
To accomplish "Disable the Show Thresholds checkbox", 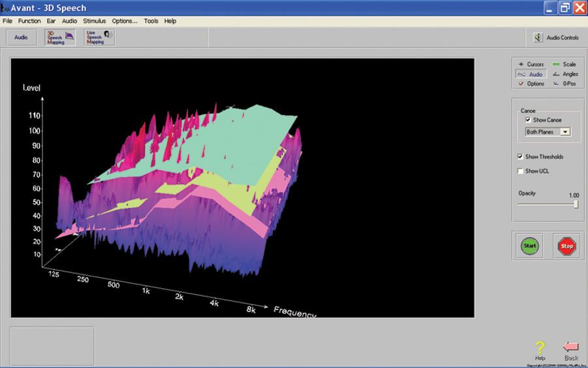I will [520, 157].
